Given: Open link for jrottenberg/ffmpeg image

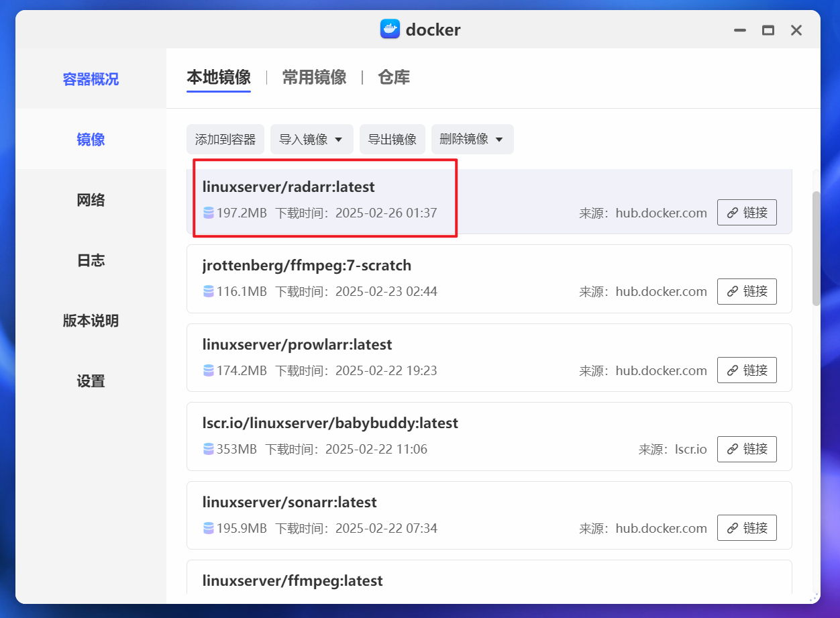Looking at the screenshot, I should point(747,291).
